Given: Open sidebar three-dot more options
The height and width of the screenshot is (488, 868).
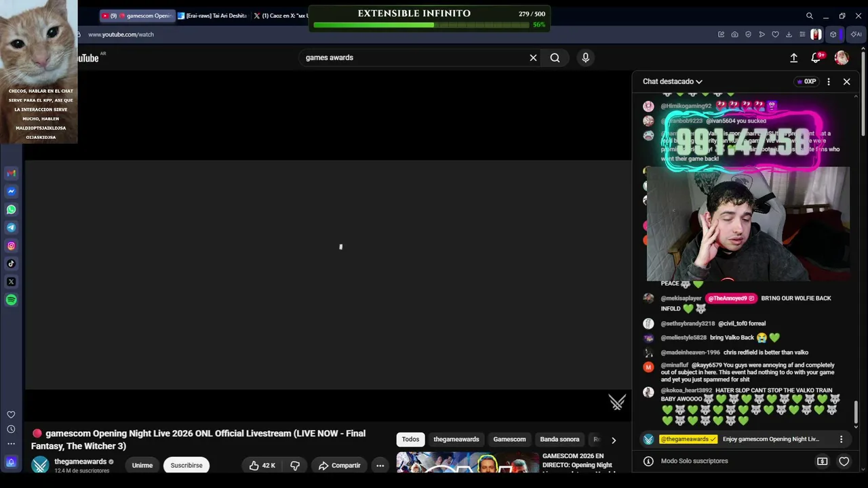Looking at the screenshot, I should [11, 444].
